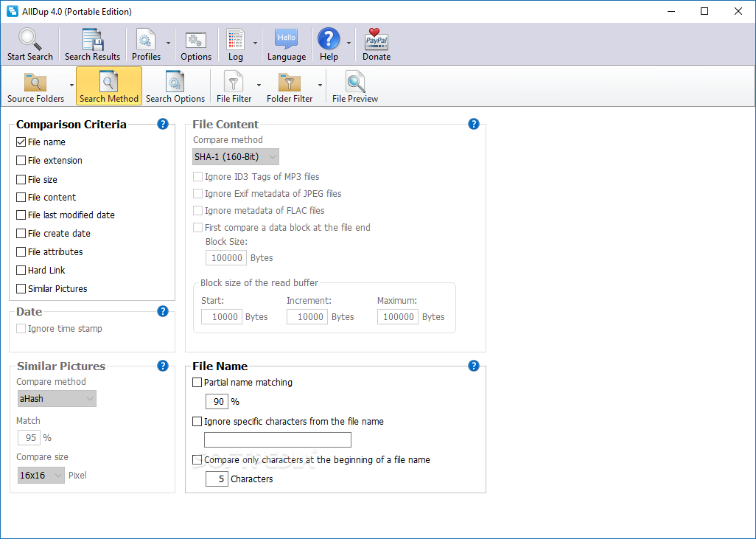756x539 pixels.
Task: Open help for the File Content group
Action: pos(474,124)
